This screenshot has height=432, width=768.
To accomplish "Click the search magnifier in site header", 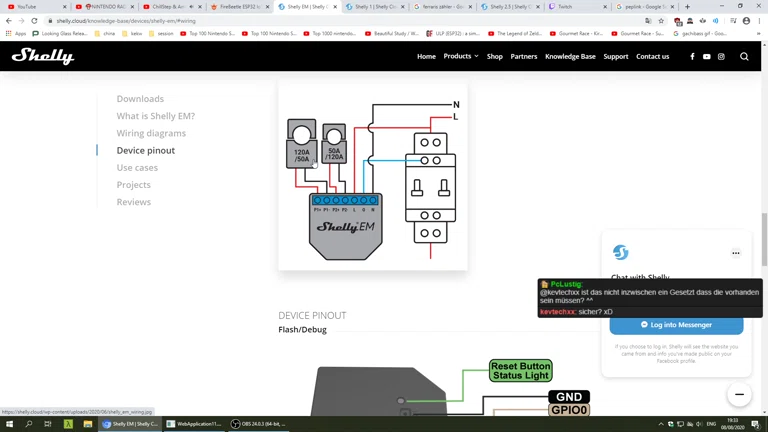I will pos(744,57).
